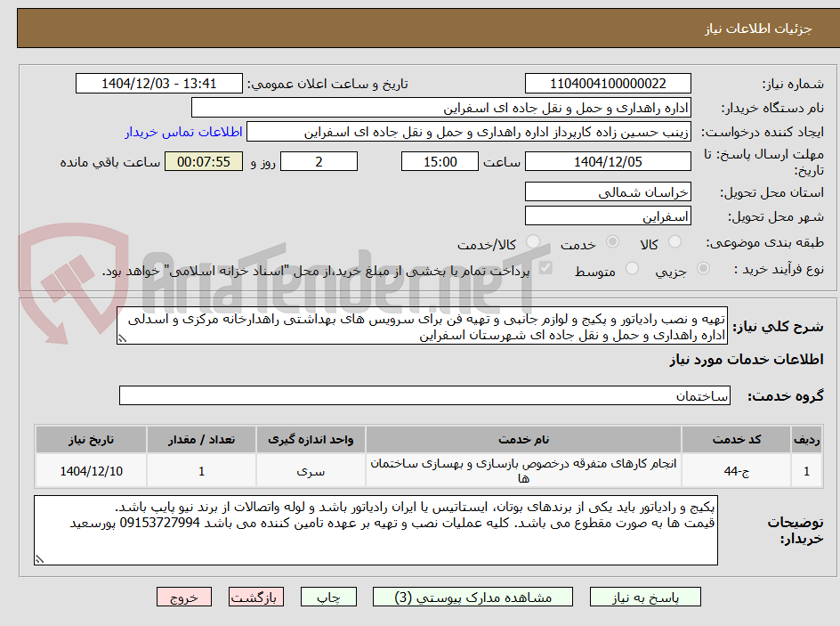Click the تاریخ نیاز column header
The height and width of the screenshot is (626, 840).
[91, 440]
